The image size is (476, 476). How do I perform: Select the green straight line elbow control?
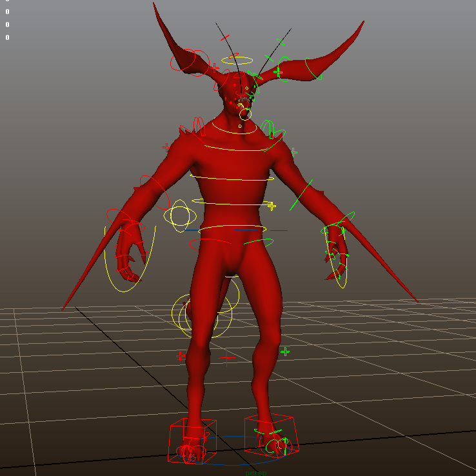coord(301,195)
